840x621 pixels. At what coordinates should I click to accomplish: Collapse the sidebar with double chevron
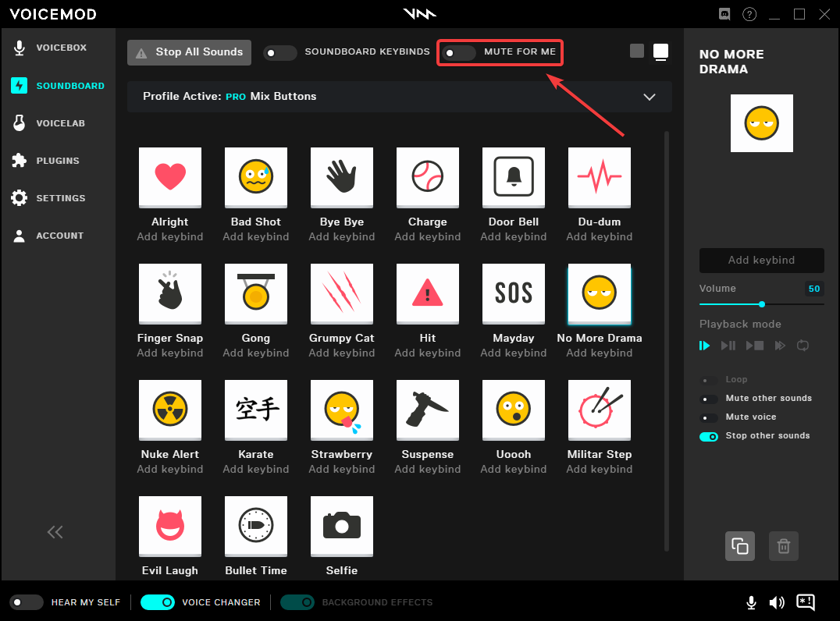click(x=55, y=531)
